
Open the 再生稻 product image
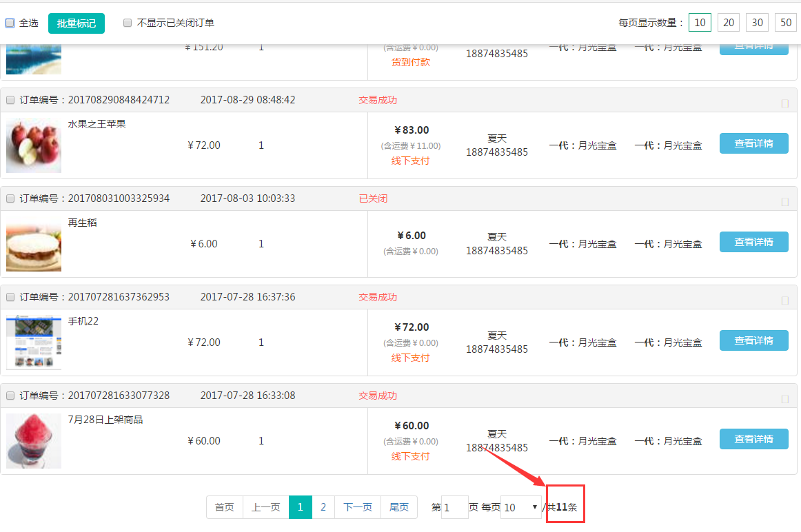click(34, 244)
